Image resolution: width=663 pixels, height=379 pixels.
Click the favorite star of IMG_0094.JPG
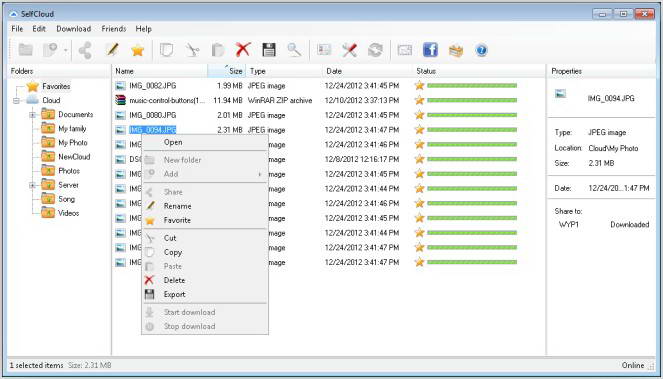pos(419,130)
